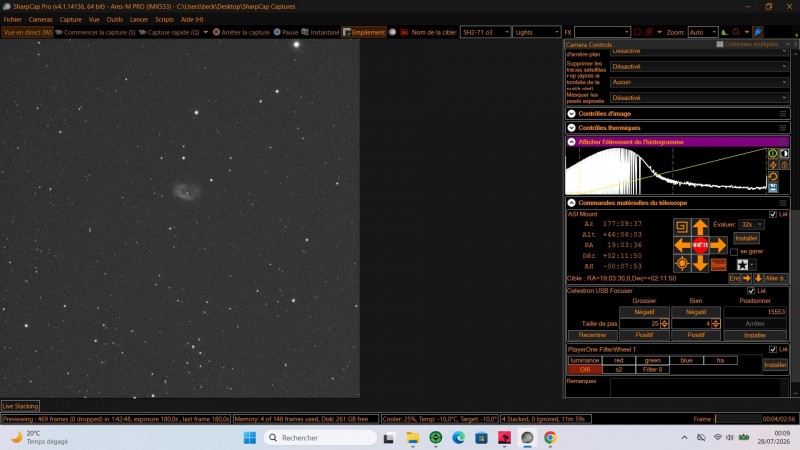Click the mount up arrow button
The image size is (800, 450).
[x=700, y=227]
